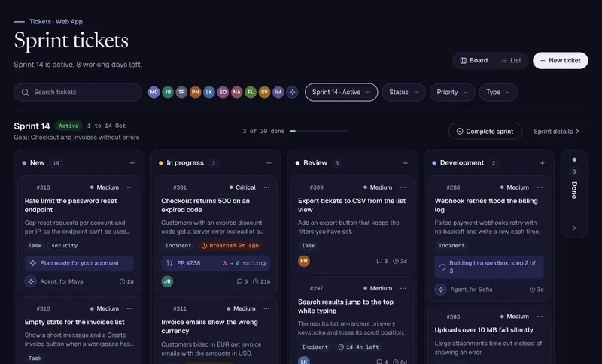Click the Incident tag on ticket #288

coord(451,245)
